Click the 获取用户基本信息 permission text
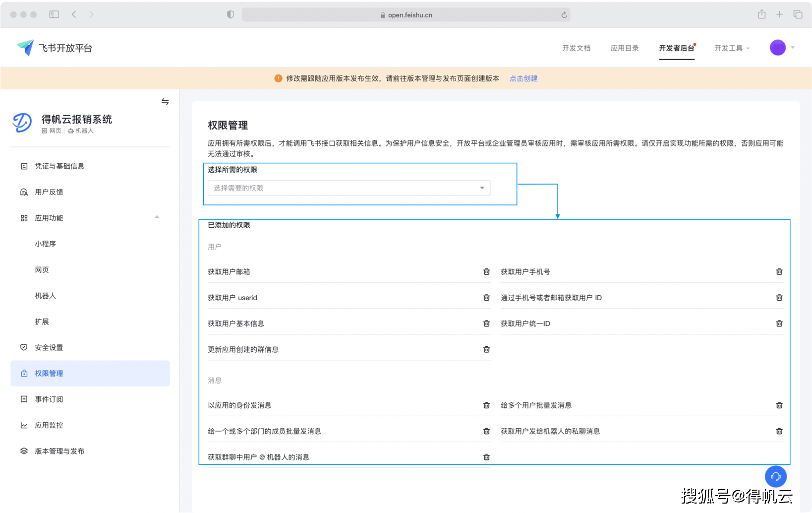Screen dimensions: 812x513 click(x=236, y=323)
